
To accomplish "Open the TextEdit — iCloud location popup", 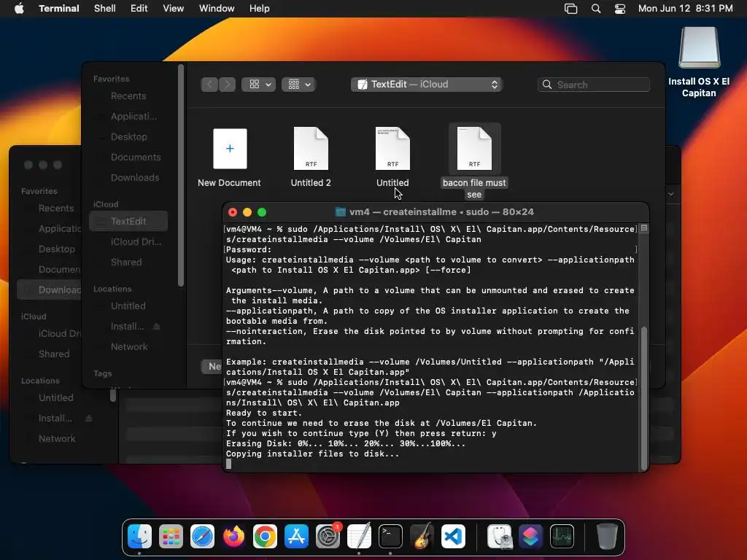I will coord(426,85).
